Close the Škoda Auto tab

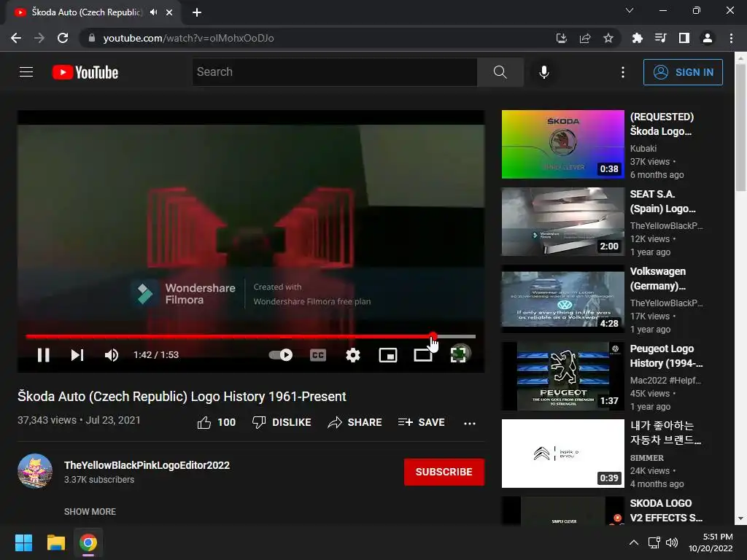169,12
